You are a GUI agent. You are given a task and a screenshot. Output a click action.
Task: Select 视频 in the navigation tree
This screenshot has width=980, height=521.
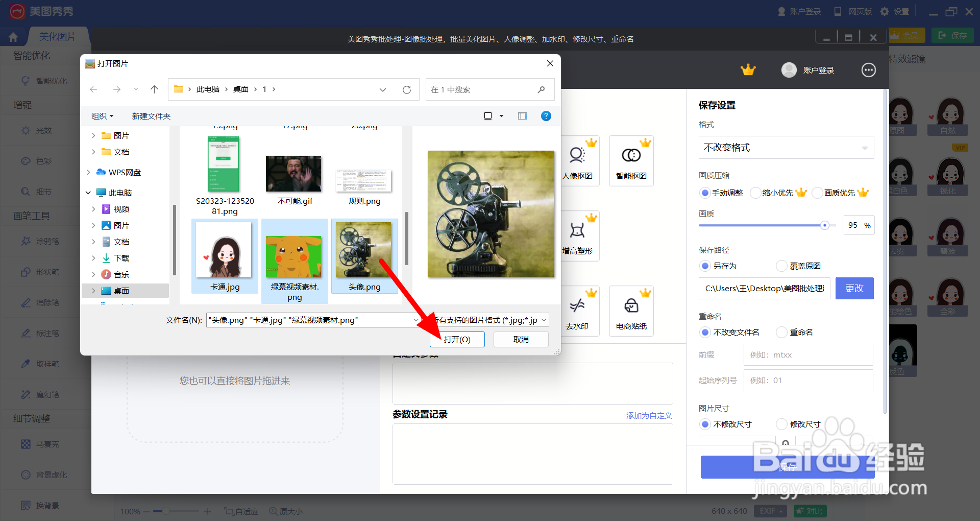(x=121, y=209)
